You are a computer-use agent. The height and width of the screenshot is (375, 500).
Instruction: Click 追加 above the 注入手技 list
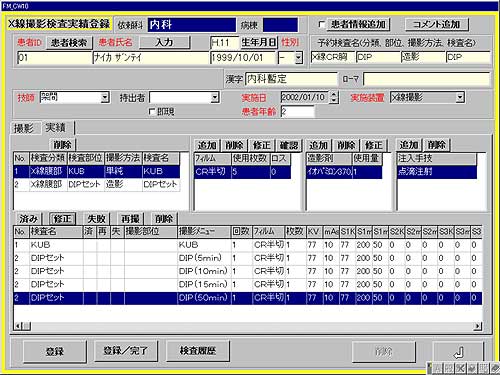[x=409, y=145]
